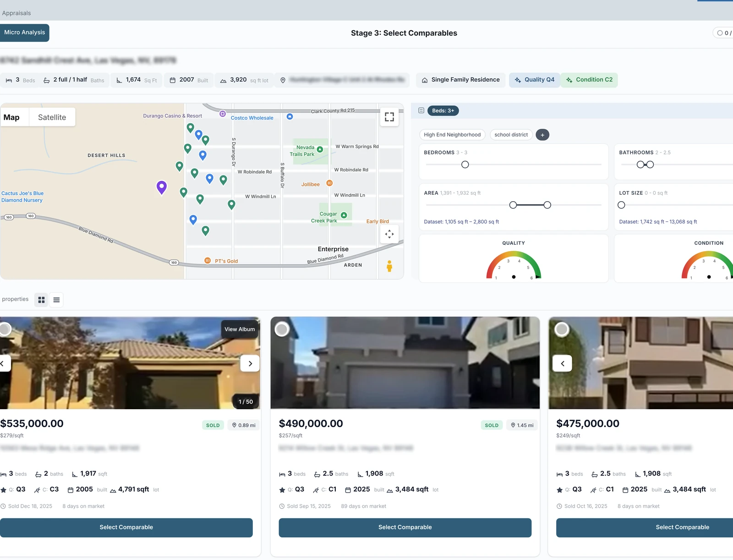Toggle selection circle on $535,000 listing photo
This screenshot has height=560, width=733.
pyautogui.click(x=5, y=329)
